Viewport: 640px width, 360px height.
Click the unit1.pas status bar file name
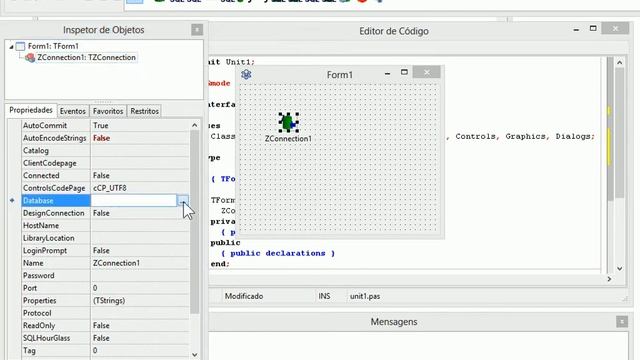tap(365, 296)
